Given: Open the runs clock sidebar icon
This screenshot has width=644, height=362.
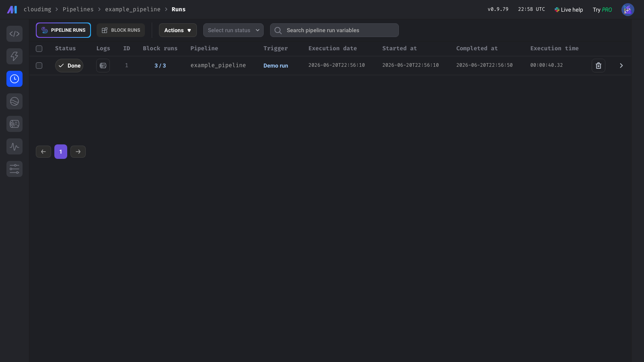Looking at the screenshot, I should coord(14,79).
